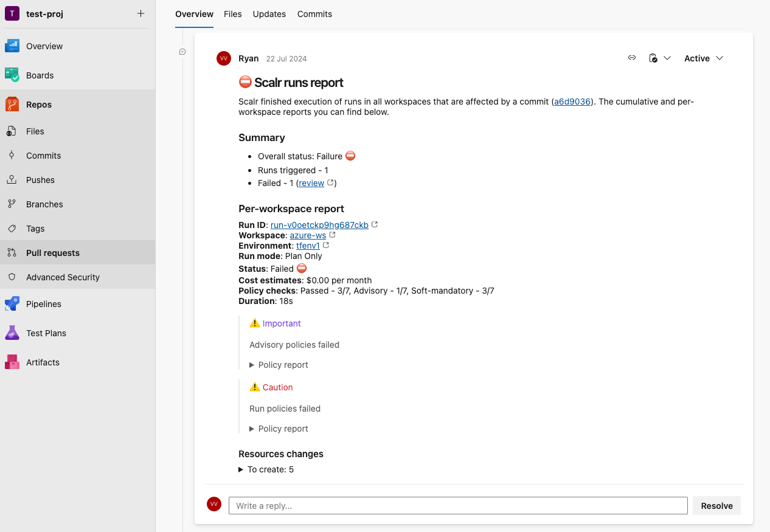Click the Branches icon in sidebar
Viewport: 770px width, 532px height.
tap(12, 204)
